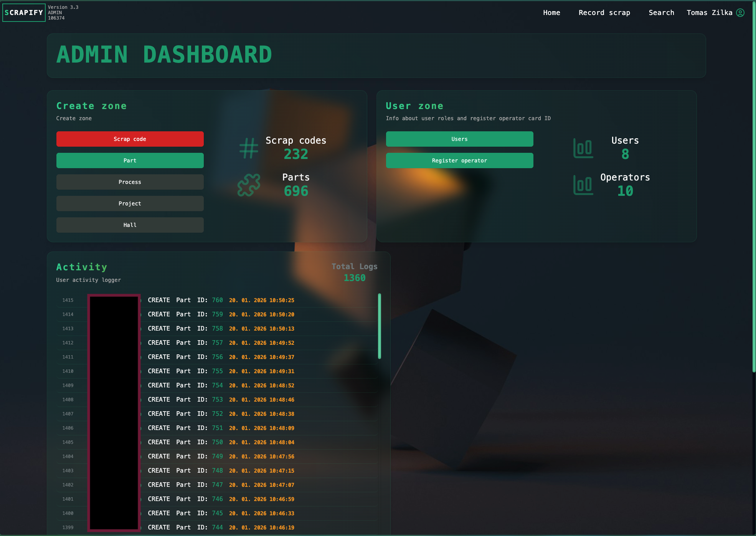Click the bar chart icon beside Operators count

click(583, 185)
